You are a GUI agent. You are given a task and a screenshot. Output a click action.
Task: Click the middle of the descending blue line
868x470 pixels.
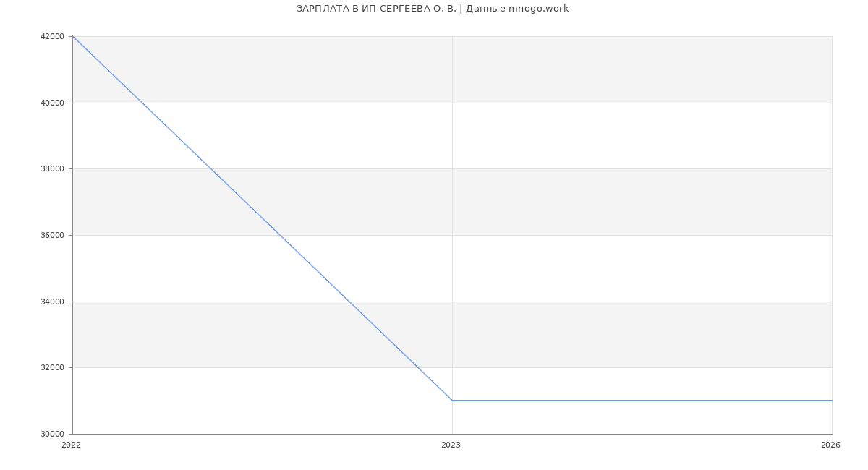click(x=263, y=218)
